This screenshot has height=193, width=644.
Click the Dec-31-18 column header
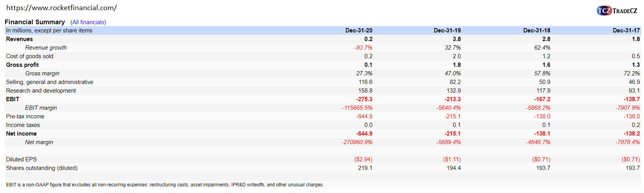[x=536, y=30]
